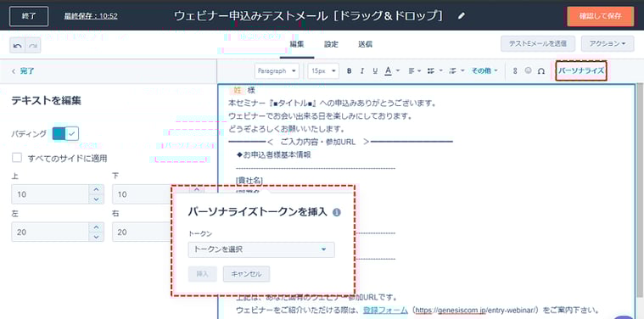The height and width of the screenshot is (319, 644).
Task: Toggle the パディング switch
Action: coord(65,134)
